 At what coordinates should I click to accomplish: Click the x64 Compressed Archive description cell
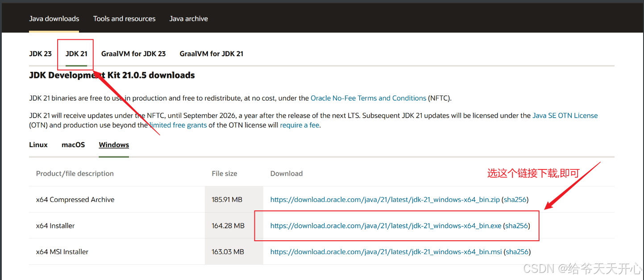point(117,200)
